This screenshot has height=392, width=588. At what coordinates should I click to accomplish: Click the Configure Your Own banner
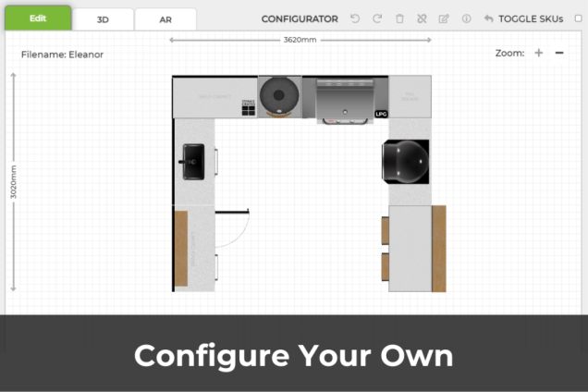tap(294, 355)
